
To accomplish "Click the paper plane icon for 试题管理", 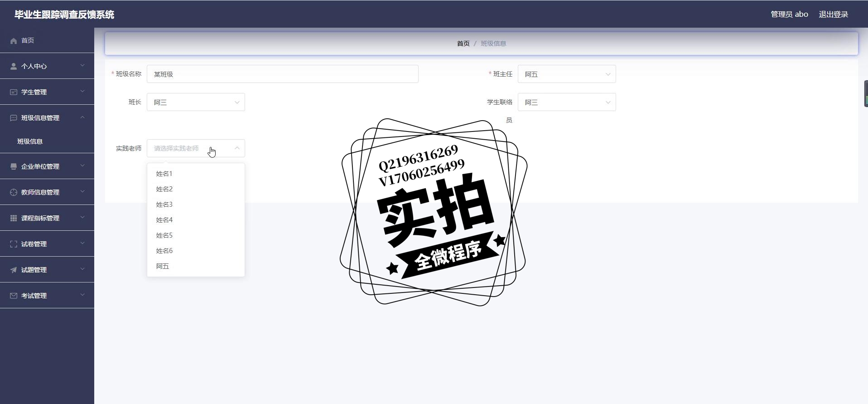I will tap(14, 270).
